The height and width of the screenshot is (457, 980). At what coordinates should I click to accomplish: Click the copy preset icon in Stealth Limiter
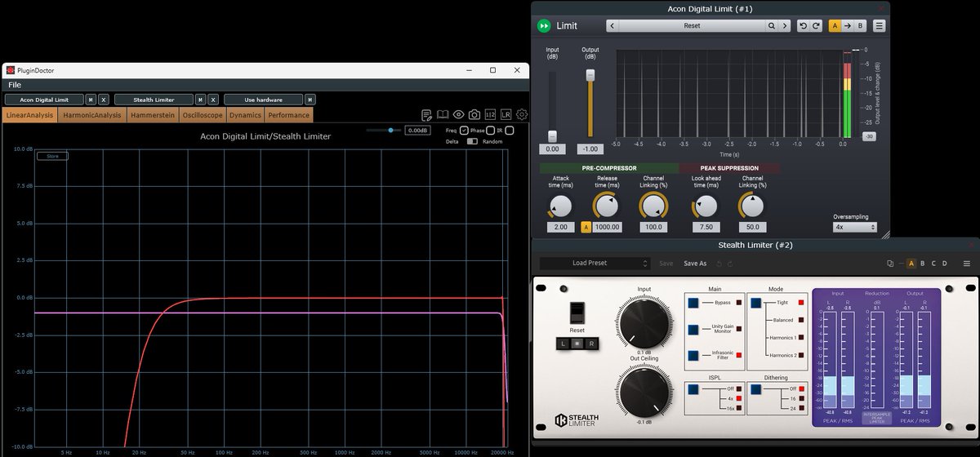point(890,264)
